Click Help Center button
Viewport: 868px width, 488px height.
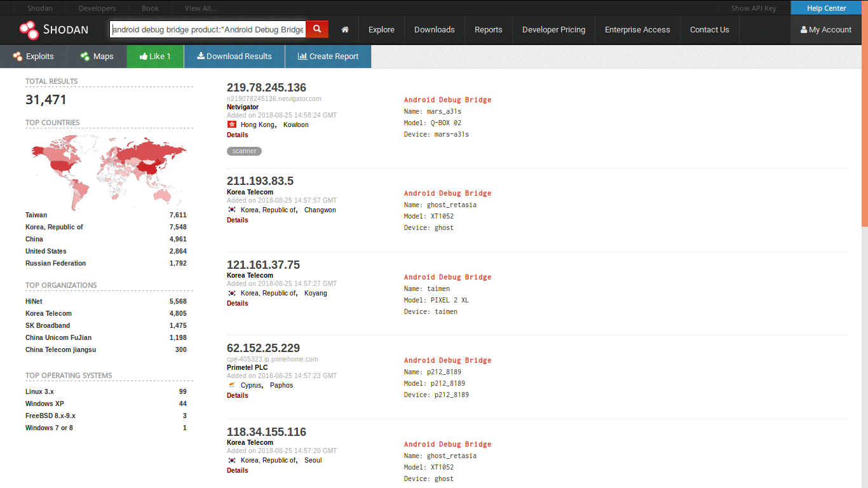tap(826, 8)
